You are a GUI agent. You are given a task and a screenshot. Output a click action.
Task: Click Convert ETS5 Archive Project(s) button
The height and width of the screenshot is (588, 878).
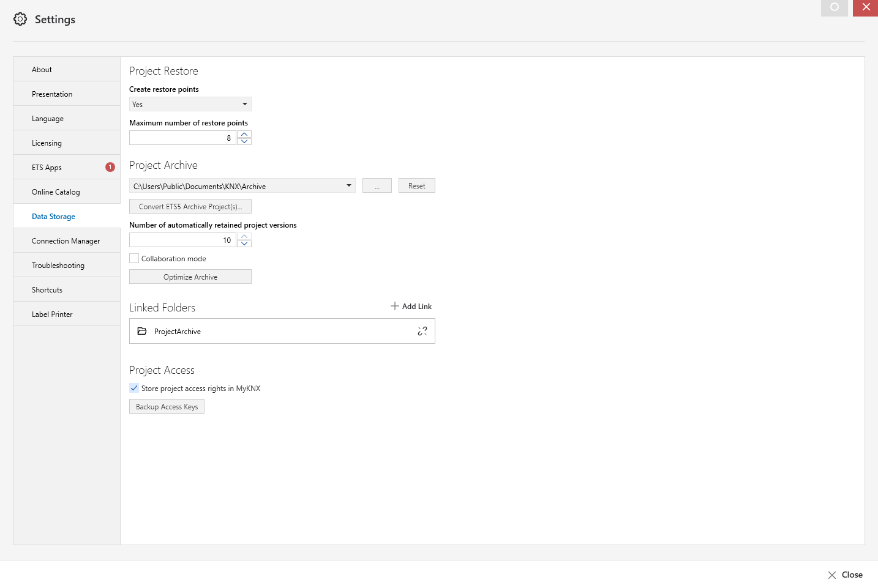pos(190,206)
